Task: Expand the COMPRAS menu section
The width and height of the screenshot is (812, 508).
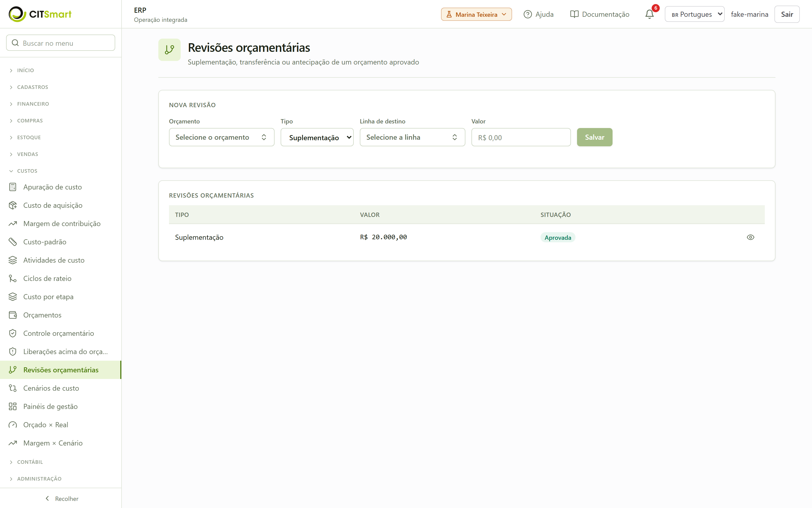Action: coord(30,121)
